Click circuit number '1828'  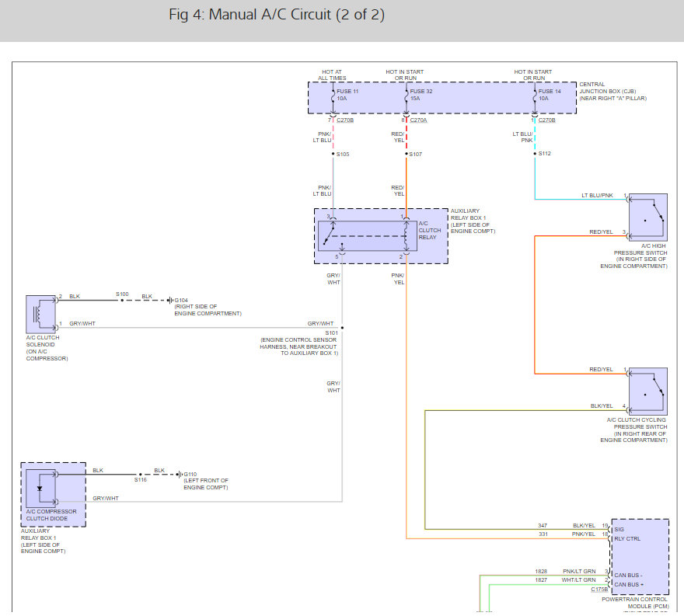click(541, 571)
